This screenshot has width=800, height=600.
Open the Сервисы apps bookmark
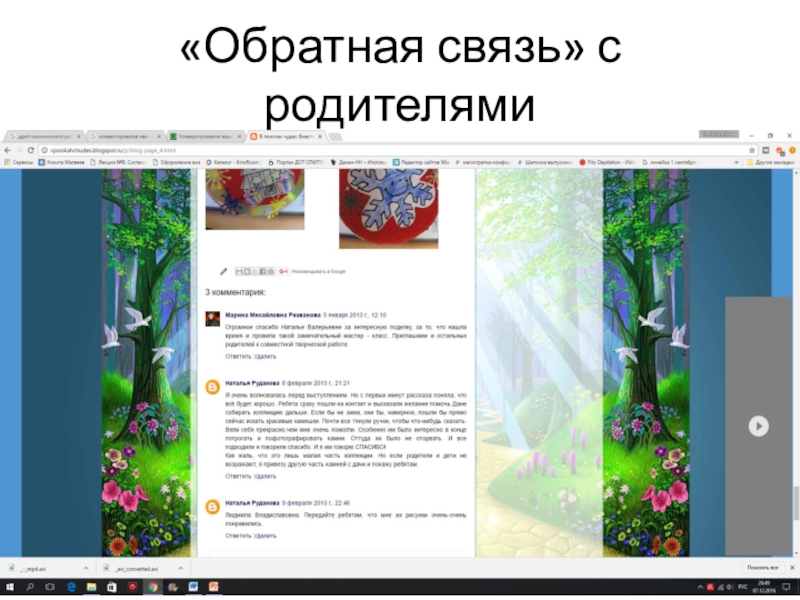click(x=18, y=162)
